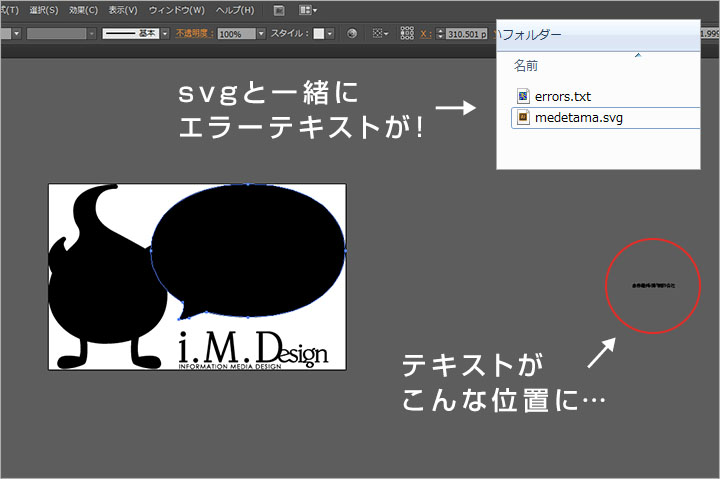Image resolution: width=720 pixels, height=479 pixels.
Task: Click the X value stepper arrows
Action: coord(440,34)
